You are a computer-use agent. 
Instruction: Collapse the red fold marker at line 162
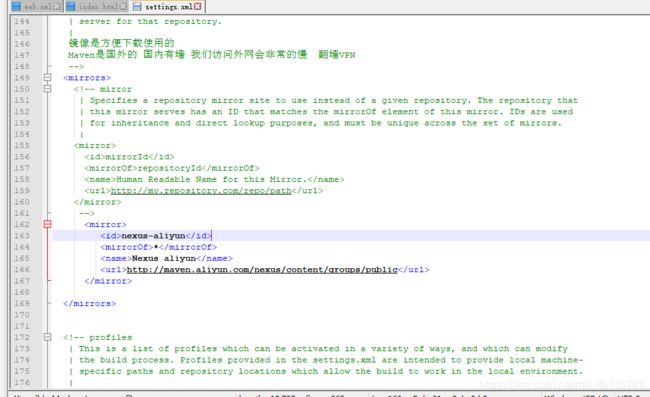point(48,224)
